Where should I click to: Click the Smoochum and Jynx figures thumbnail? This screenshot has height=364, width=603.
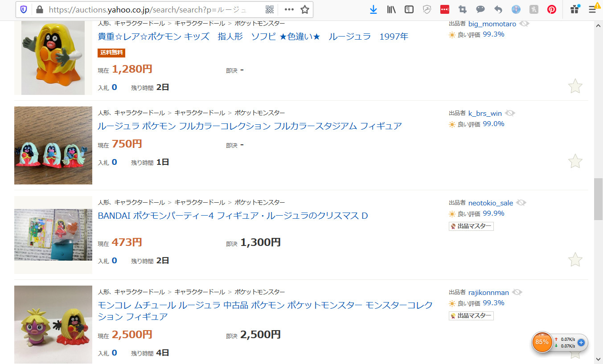(53, 324)
